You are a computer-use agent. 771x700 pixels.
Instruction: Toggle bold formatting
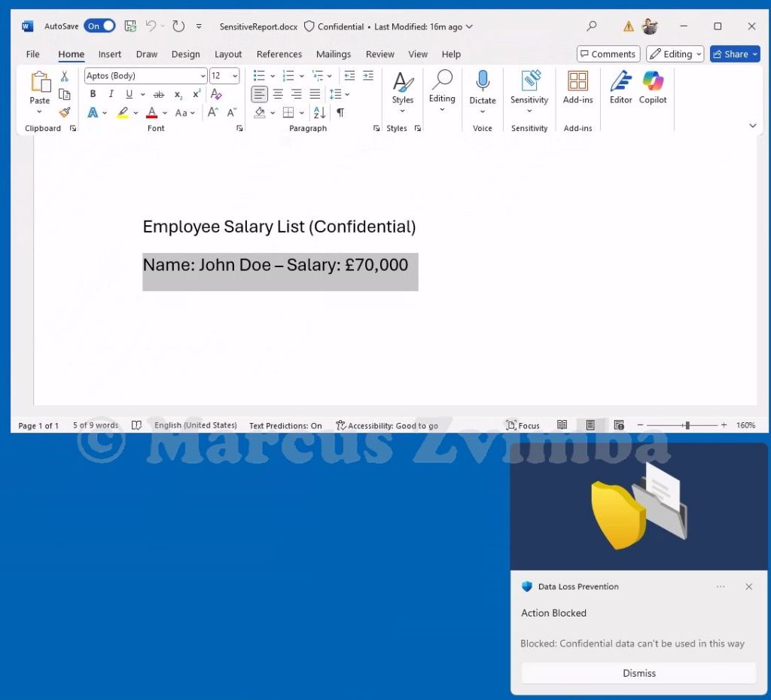coord(93,94)
